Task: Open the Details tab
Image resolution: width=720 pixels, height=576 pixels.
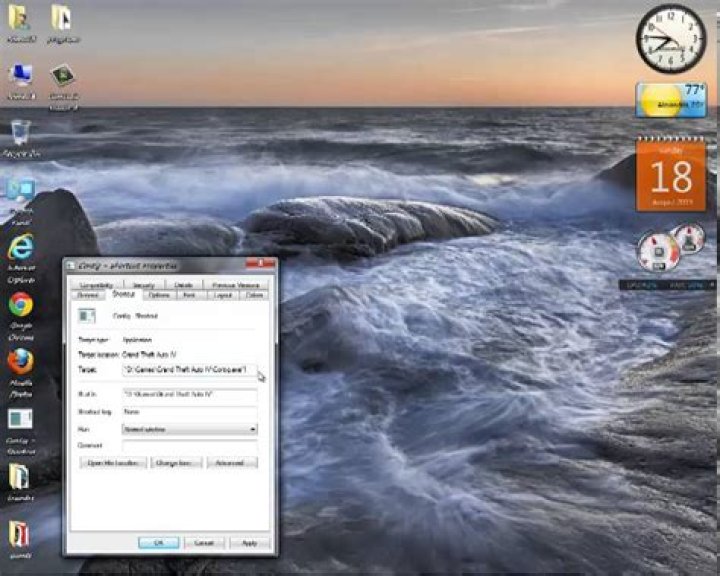Action: point(184,285)
